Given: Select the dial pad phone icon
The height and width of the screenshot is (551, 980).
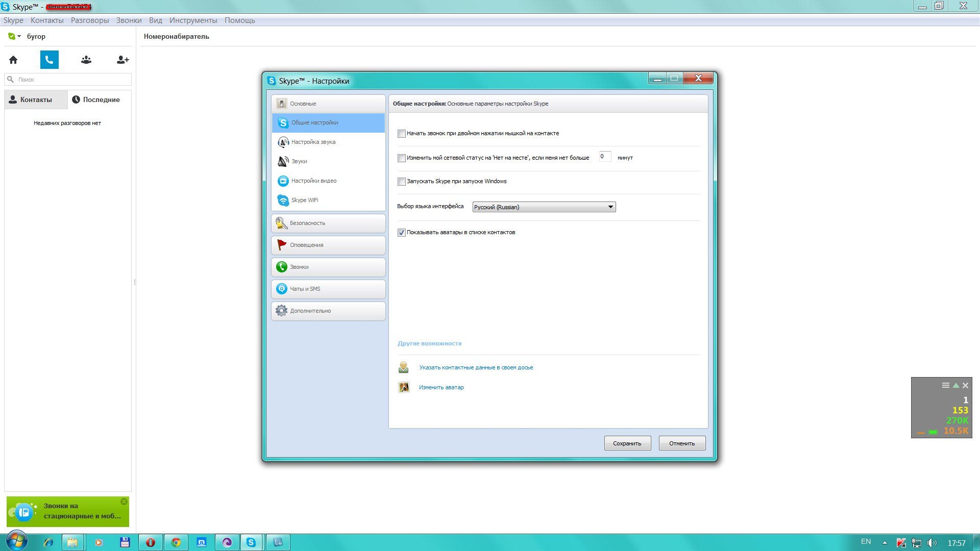Looking at the screenshot, I should pos(50,60).
